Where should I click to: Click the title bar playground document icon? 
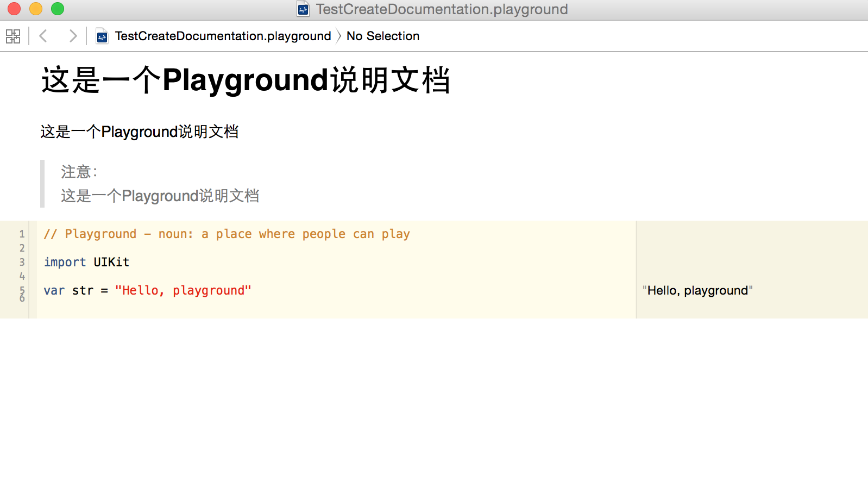pos(303,9)
